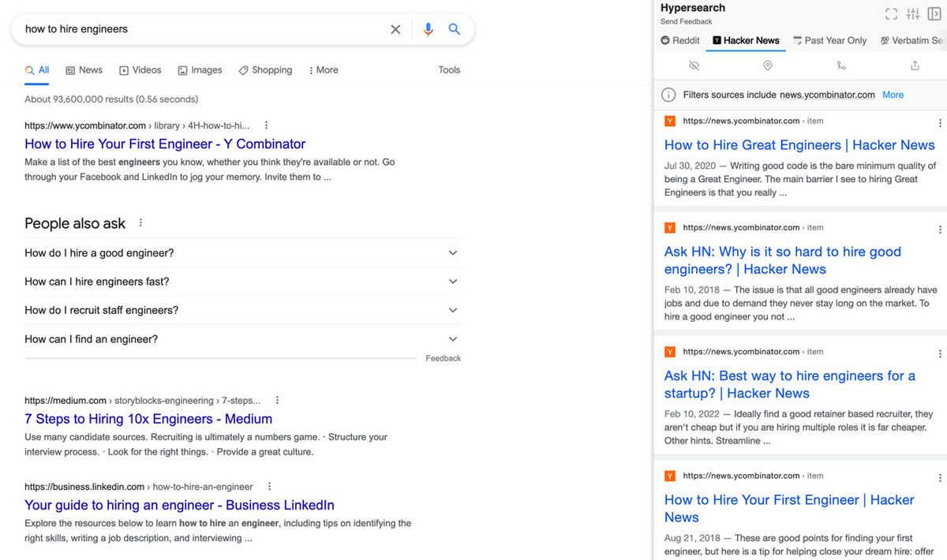Open '7 Steps to Hiring 10x Engineers - Medium'

click(x=148, y=419)
